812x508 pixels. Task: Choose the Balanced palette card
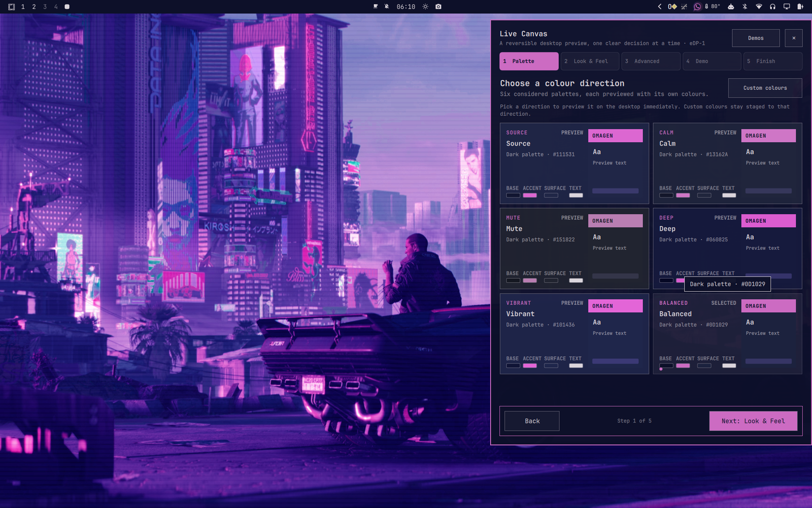[x=727, y=334]
